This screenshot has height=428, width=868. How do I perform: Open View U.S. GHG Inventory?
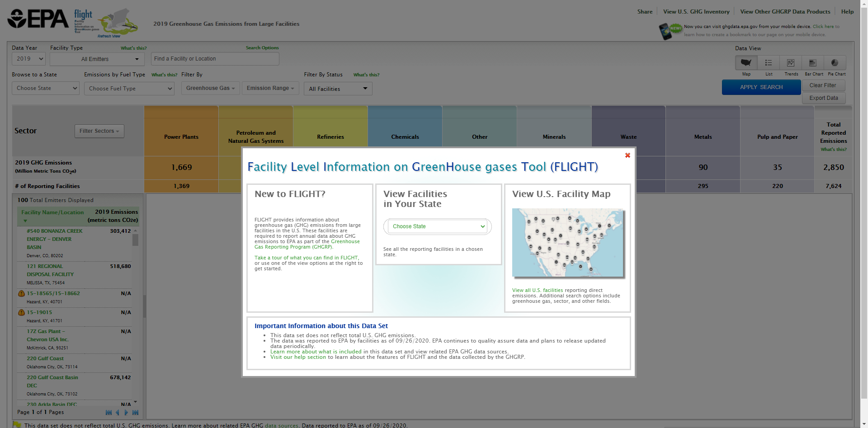coord(696,12)
